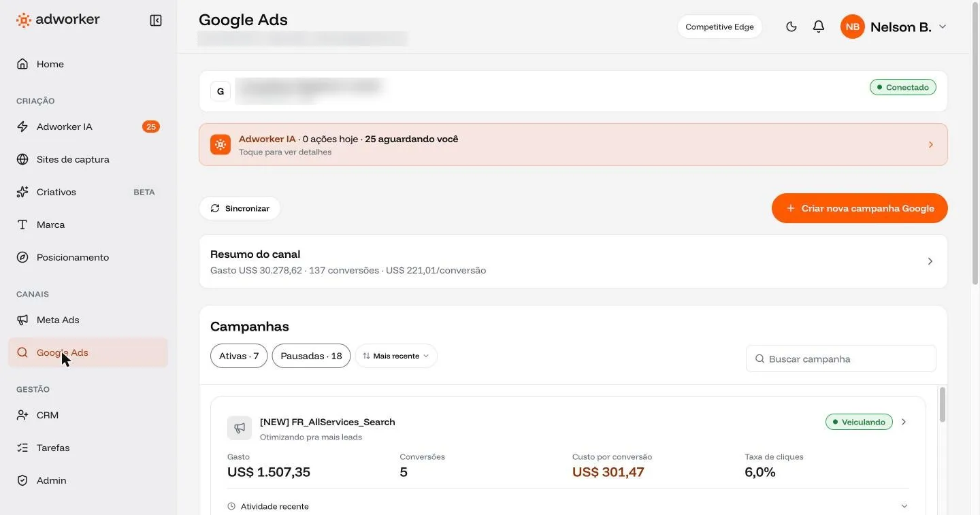The width and height of the screenshot is (980, 515).
Task: Click the Adworker IA banner icon
Action: 220,144
